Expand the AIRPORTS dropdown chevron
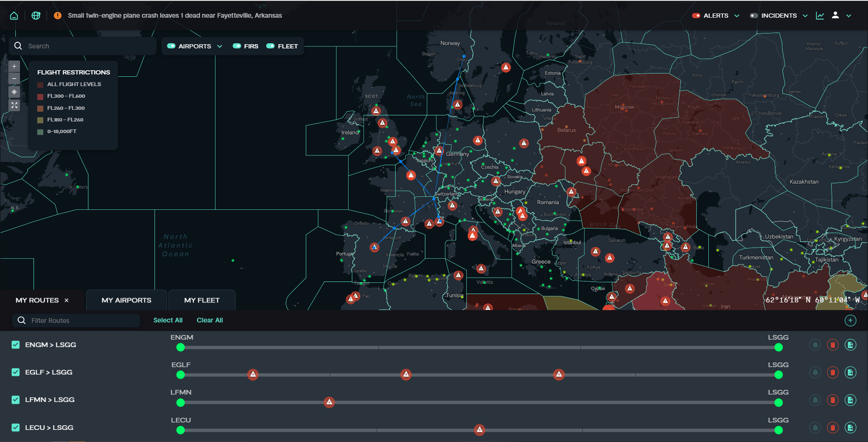Screen dimensions: 868x442 [x=220, y=46]
